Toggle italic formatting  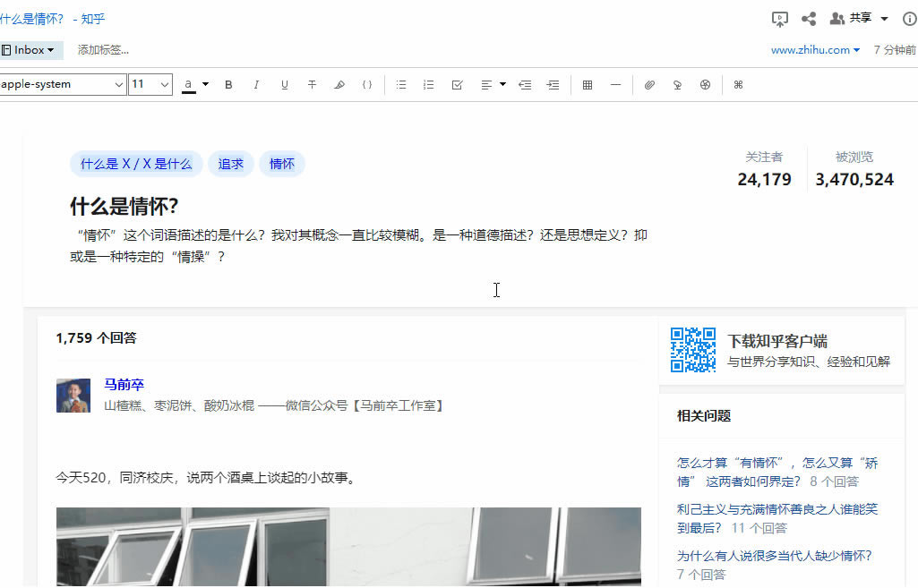coord(256,85)
